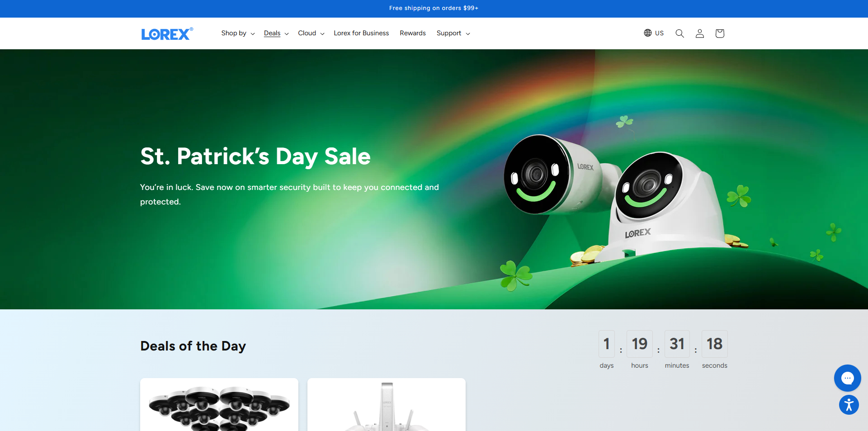Viewport: 868px width, 431px height.
Task: Go to the Lorex logo homepage
Action: [x=167, y=33]
